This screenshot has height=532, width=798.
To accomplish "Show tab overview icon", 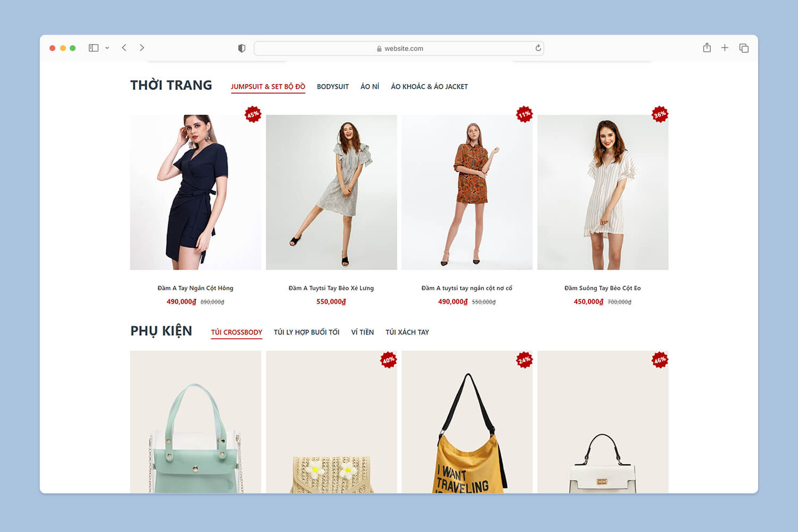I will (744, 48).
